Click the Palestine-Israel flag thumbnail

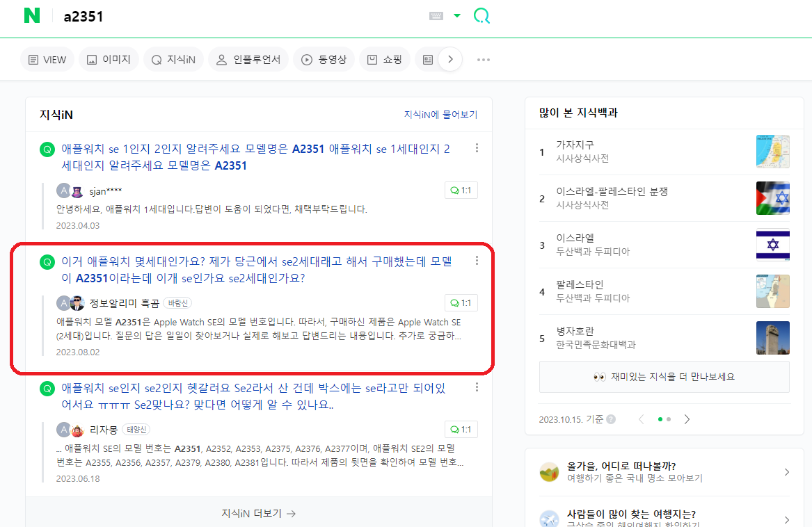coord(772,198)
